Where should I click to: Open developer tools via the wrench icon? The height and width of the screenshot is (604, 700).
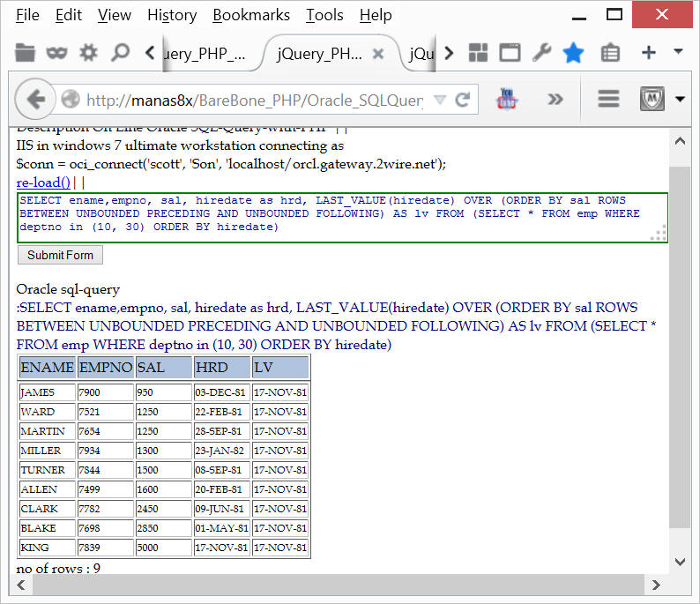(541, 53)
